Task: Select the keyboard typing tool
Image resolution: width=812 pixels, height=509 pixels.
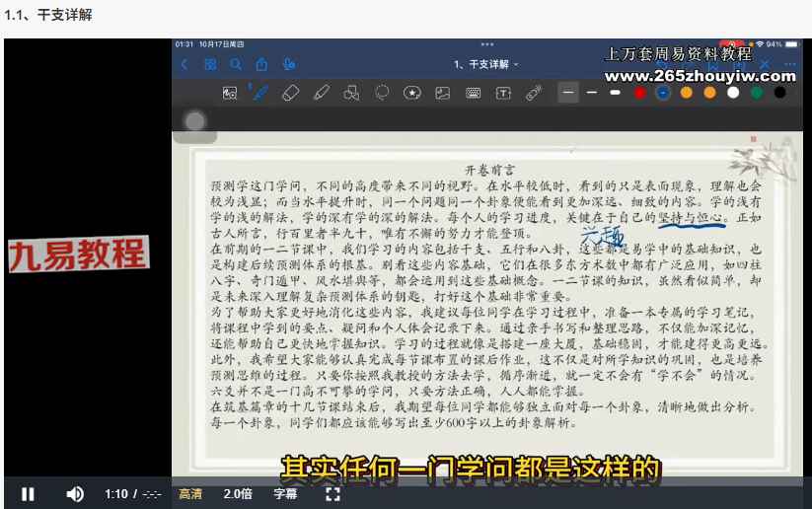Action: click(473, 93)
